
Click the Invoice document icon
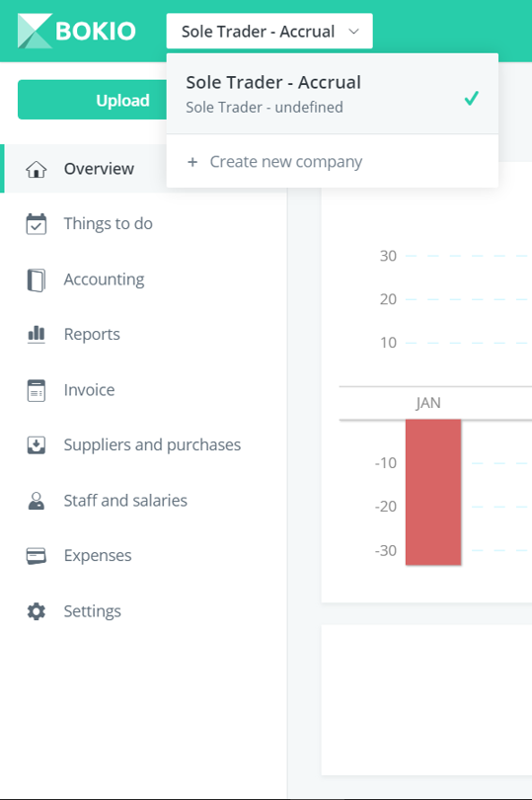point(37,390)
